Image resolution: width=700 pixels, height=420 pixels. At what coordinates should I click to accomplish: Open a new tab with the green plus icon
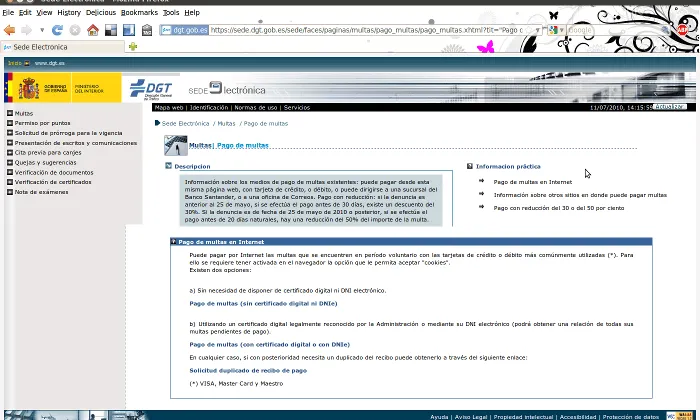point(133,47)
